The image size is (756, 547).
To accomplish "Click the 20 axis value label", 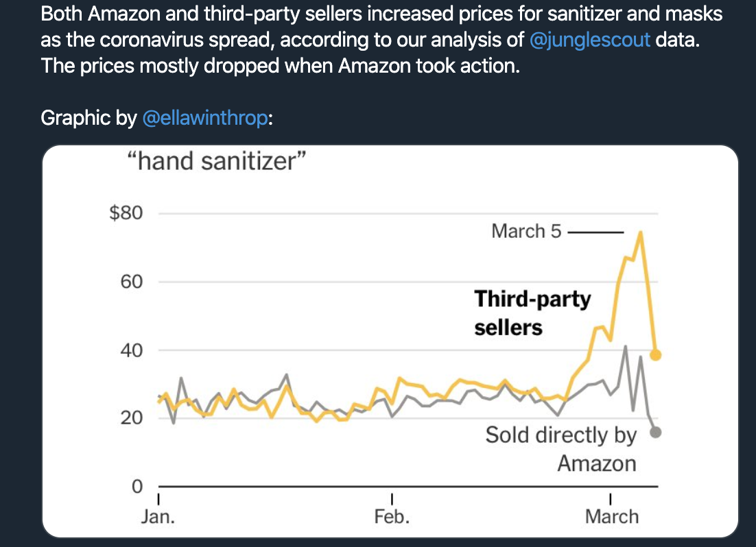I will (x=132, y=417).
